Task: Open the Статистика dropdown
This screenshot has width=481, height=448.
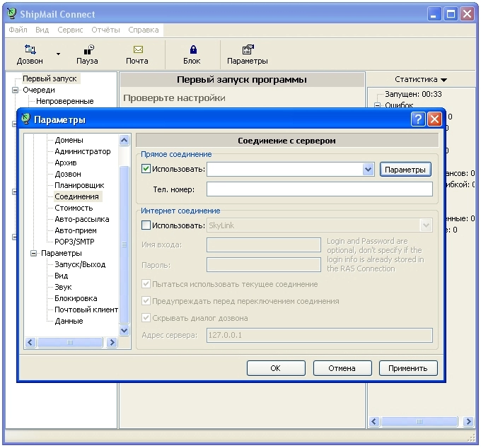Action: [x=421, y=79]
